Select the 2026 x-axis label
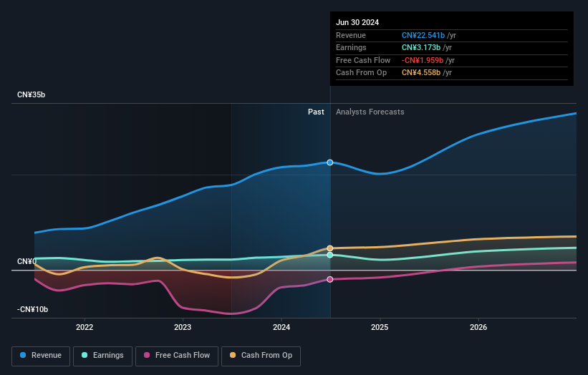The height and width of the screenshot is (375, 588). pos(478,328)
